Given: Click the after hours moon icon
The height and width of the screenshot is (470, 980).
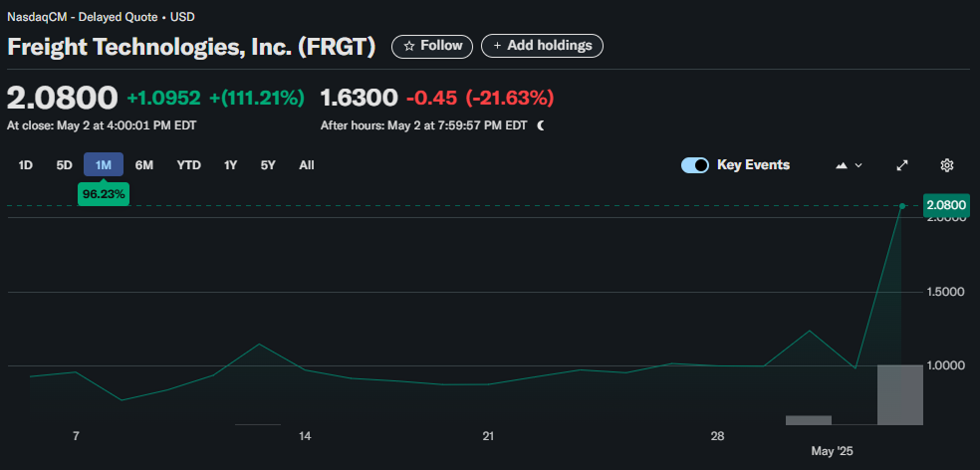Looking at the screenshot, I should point(541,125).
